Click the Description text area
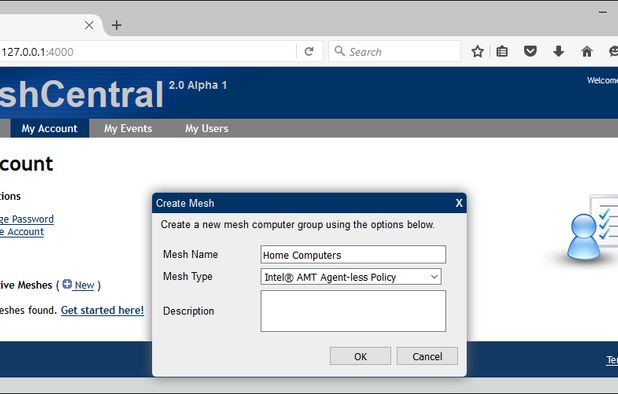Image resolution: width=618 pixels, height=394 pixels. (353, 311)
